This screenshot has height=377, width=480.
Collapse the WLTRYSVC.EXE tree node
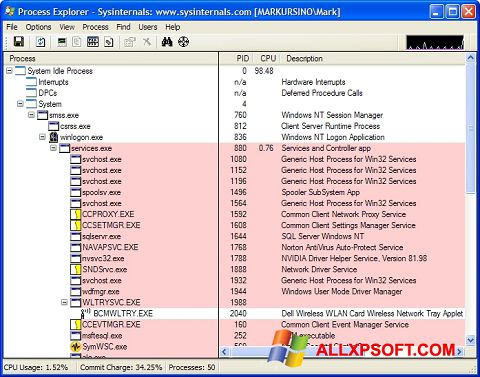pyautogui.click(x=64, y=302)
